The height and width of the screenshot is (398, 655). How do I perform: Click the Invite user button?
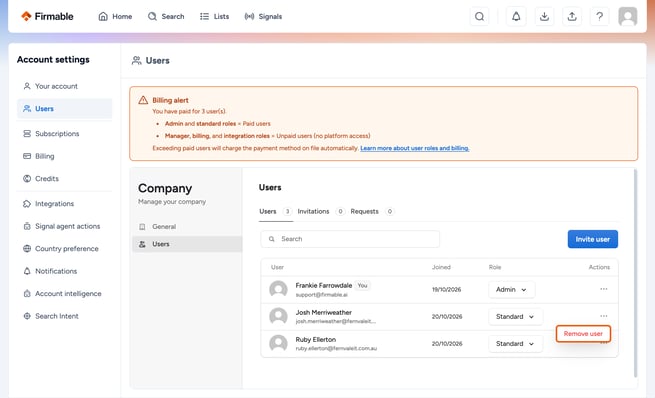[592, 239]
